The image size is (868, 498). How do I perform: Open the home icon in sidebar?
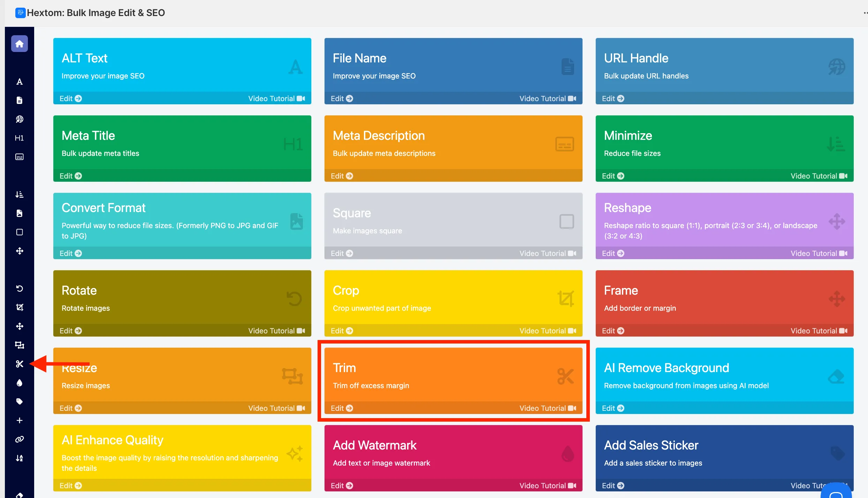(20, 44)
